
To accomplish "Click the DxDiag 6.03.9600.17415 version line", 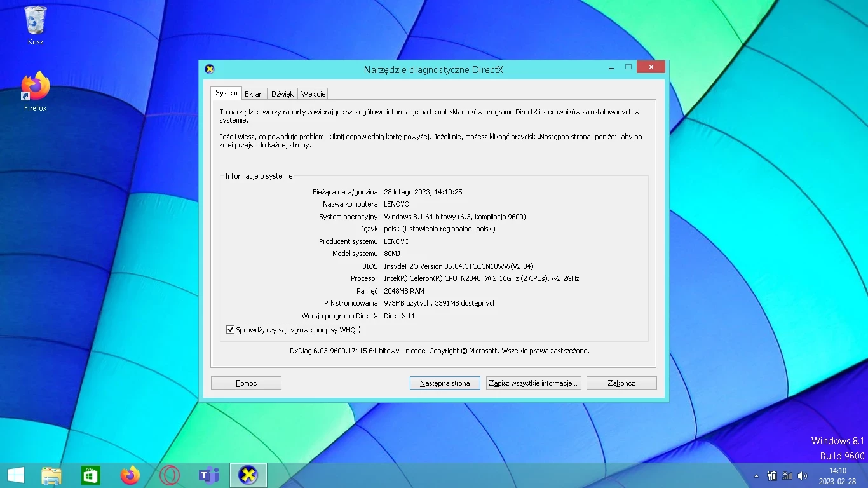I will point(440,351).
